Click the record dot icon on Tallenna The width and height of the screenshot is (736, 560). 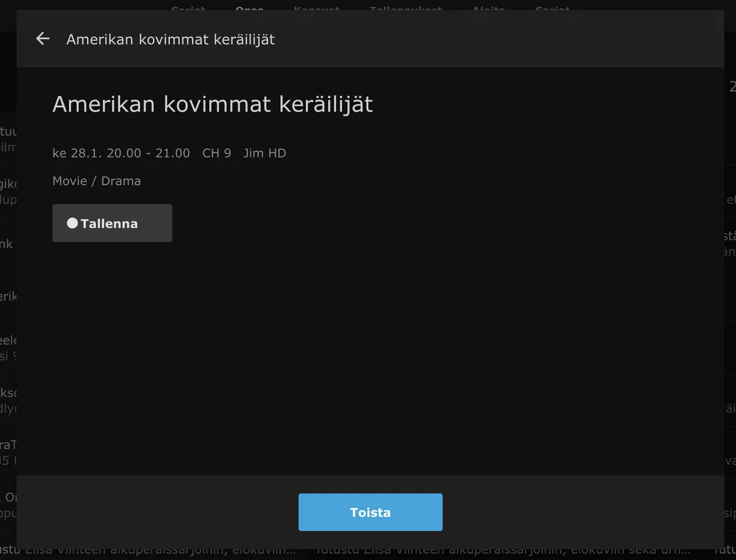coord(72,223)
